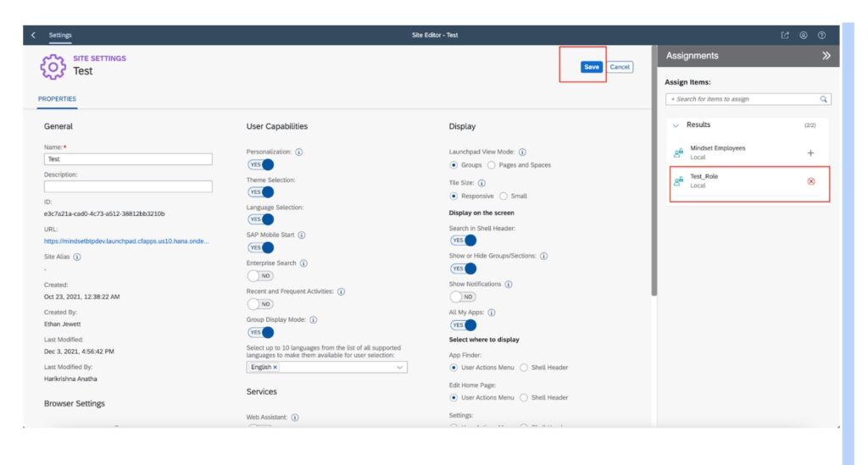
Task: Open the help question mark icon
Action: (821, 35)
